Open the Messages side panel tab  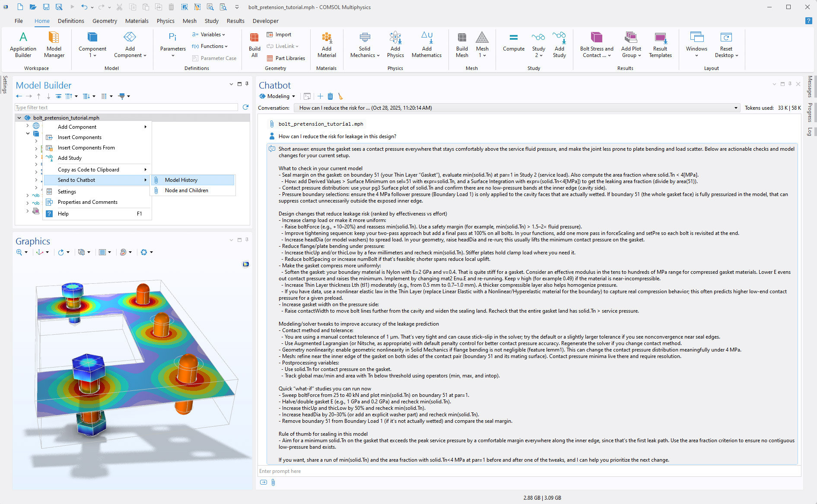click(x=810, y=86)
